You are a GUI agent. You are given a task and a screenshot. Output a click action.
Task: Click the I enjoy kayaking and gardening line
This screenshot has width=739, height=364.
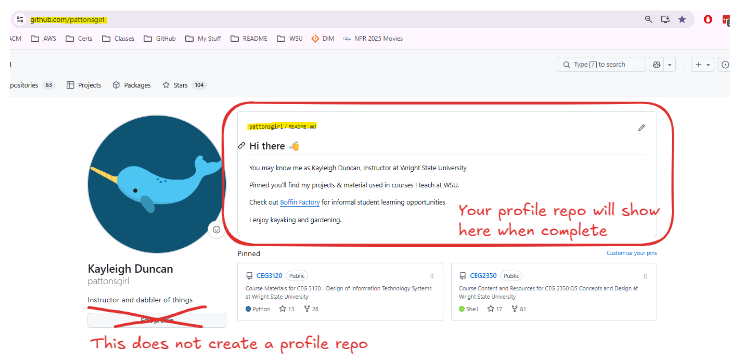pos(295,220)
